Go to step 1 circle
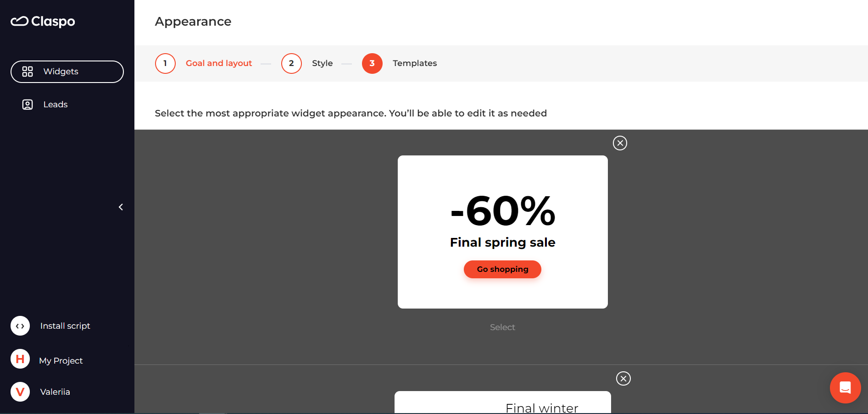This screenshot has height=414, width=868. click(x=165, y=63)
